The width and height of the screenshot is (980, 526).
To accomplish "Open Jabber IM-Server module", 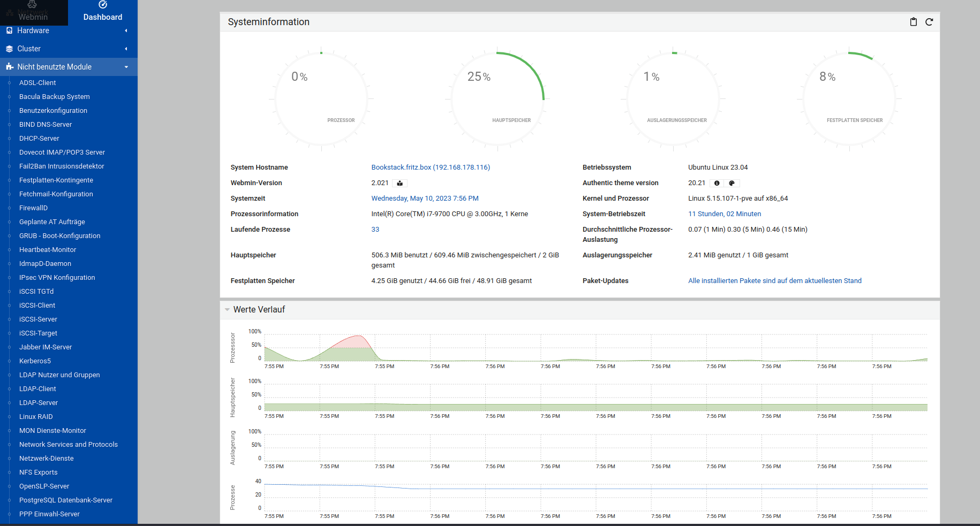I will (46, 347).
